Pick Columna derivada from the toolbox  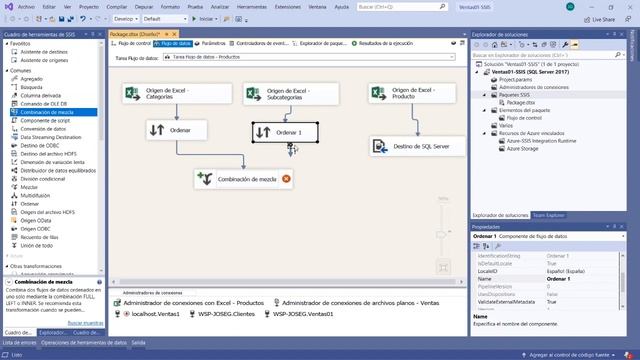[40, 96]
